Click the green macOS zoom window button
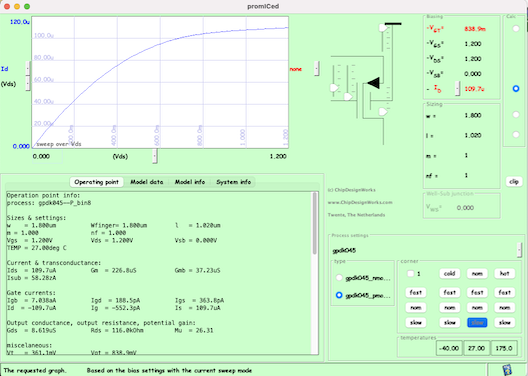 pos(27,6)
